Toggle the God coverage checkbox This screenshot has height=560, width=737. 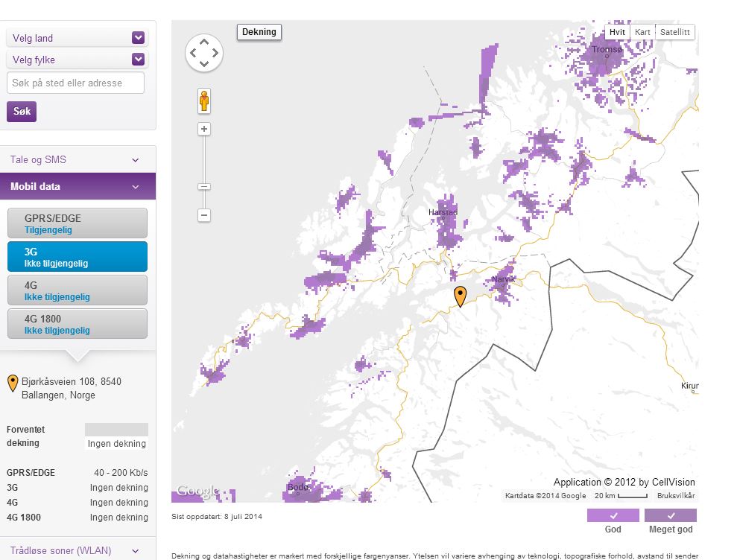pos(613,515)
